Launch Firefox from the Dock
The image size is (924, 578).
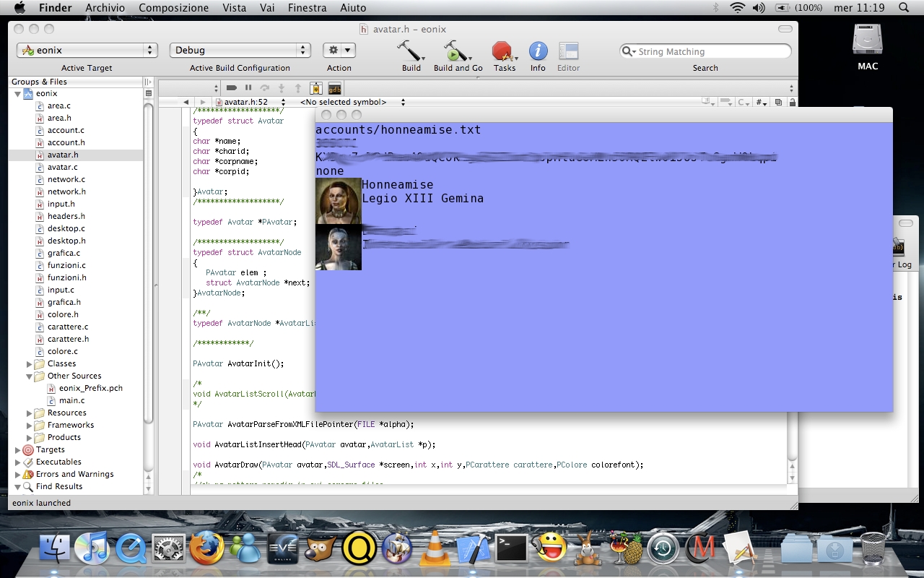pyautogui.click(x=207, y=548)
